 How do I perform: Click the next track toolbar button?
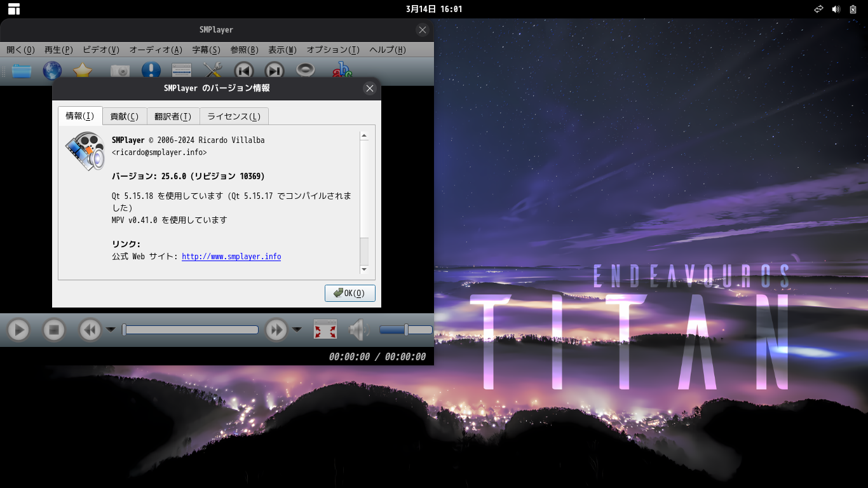pos(275,71)
